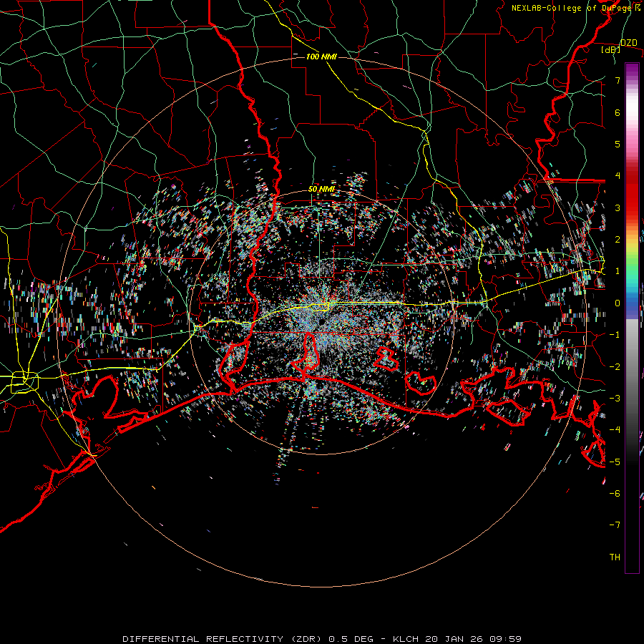Viewport: 644px width, 644px height.
Task: Click the "100 NMI" range ring label
Action: [321, 57]
